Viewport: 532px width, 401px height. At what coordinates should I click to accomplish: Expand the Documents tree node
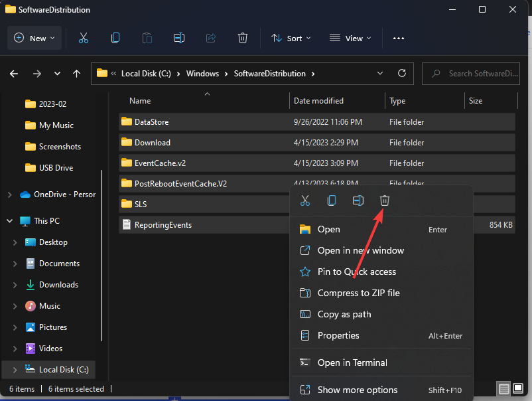click(15, 264)
